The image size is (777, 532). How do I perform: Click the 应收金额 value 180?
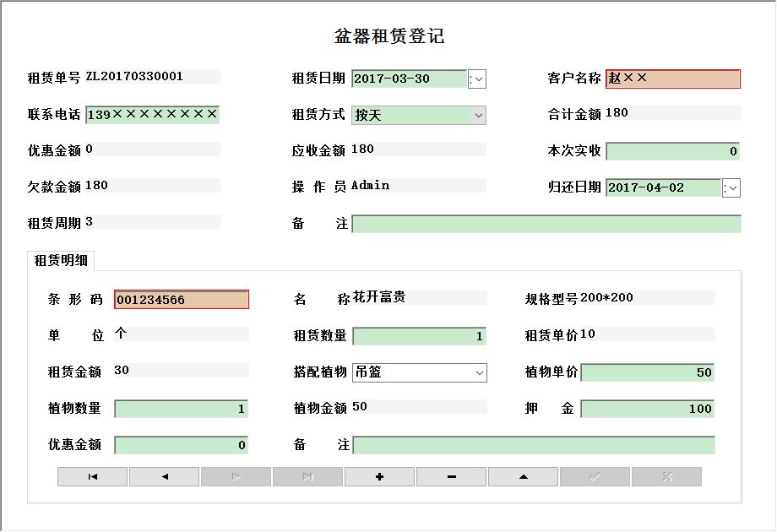pyautogui.click(x=362, y=149)
